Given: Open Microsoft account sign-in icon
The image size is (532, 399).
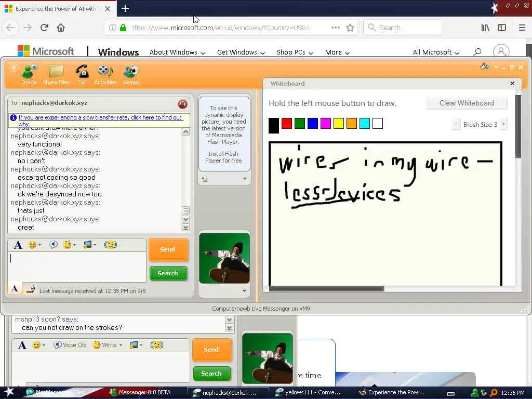Looking at the screenshot, I should tap(501, 52).
